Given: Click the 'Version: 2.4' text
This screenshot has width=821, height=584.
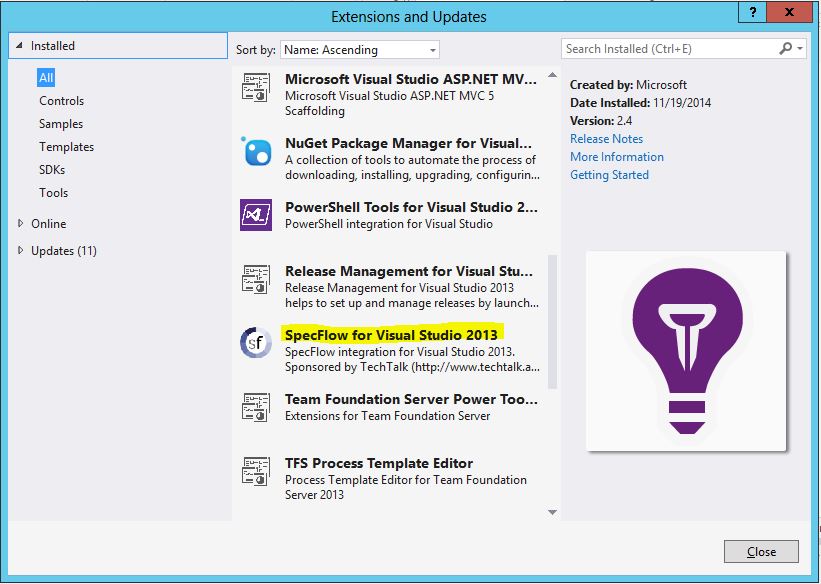Looking at the screenshot, I should click(x=601, y=120).
